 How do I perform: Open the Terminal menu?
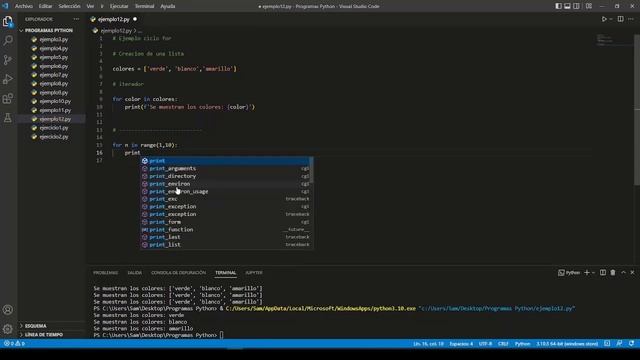pyautogui.click(x=144, y=6)
